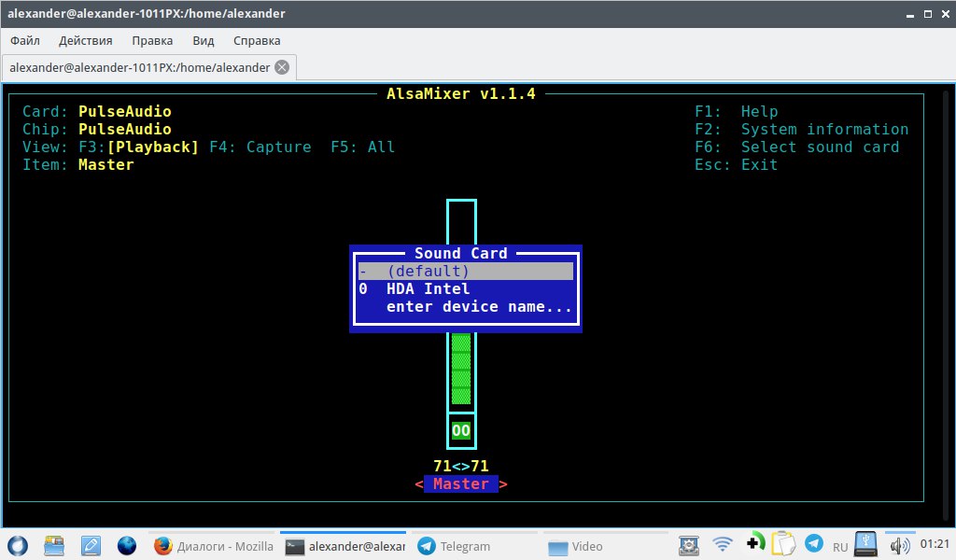The height and width of the screenshot is (560, 956).
Task: Open the clipboard manager tray icon
Action: pos(785,544)
